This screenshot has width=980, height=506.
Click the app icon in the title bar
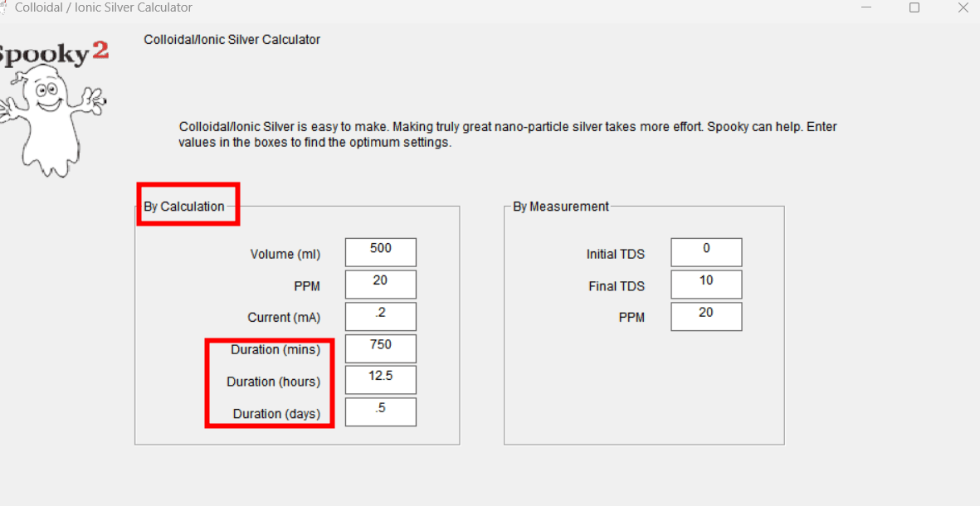[3, 7]
